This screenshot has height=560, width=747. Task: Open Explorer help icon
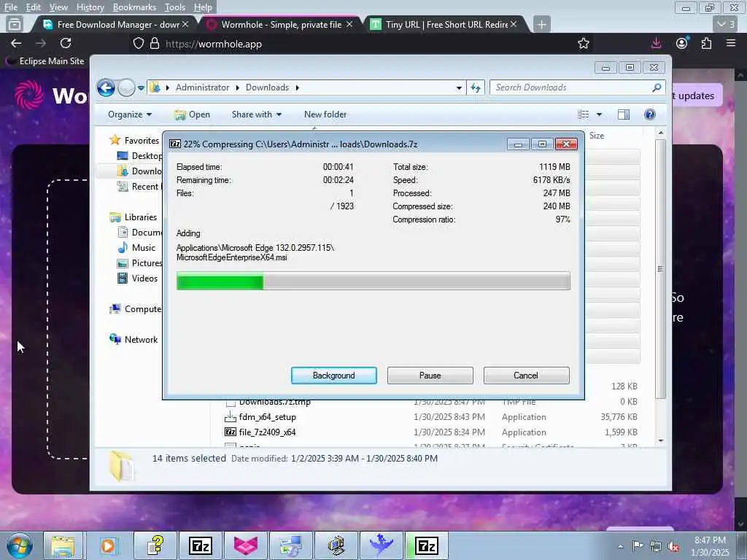pos(650,114)
